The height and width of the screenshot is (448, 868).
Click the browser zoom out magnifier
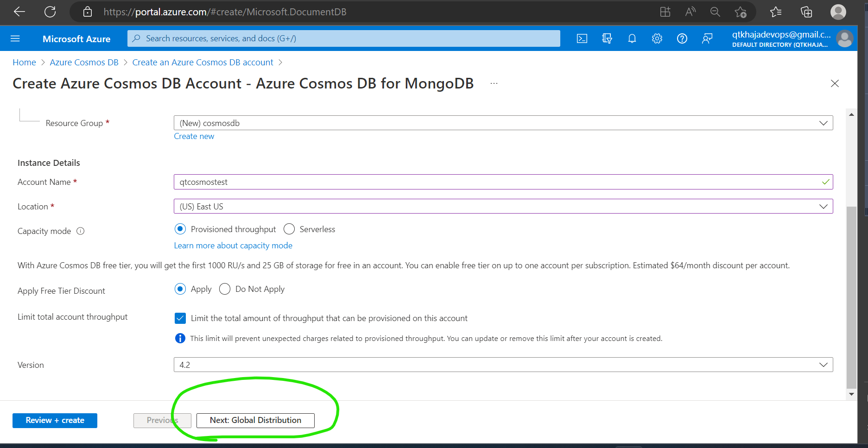coord(716,12)
